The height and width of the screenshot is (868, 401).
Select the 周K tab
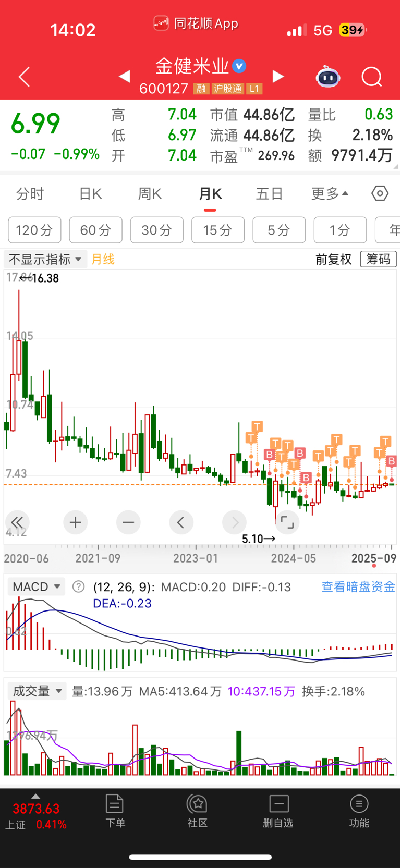[x=150, y=194]
